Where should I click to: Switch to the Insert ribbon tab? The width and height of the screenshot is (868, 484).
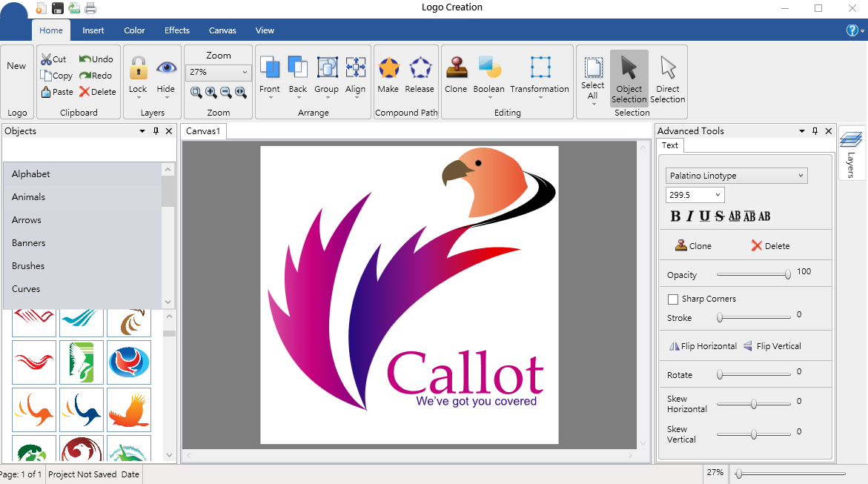click(x=93, y=30)
